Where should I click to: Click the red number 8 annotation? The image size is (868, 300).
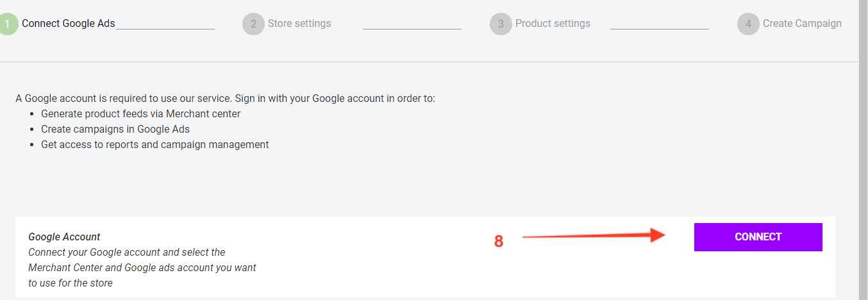click(499, 242)
